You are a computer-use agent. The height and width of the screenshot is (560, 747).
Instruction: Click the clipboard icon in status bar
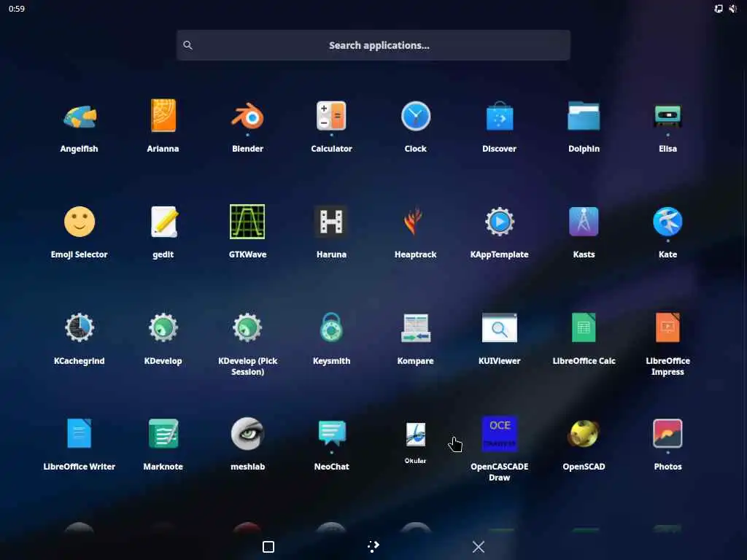[x=719, y=9]
